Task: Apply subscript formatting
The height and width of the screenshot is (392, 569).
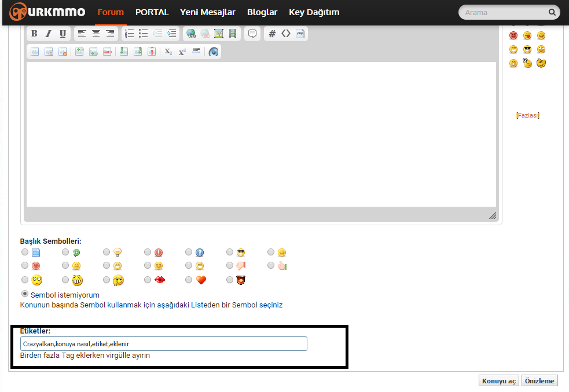Action: [x=168, y=52]
